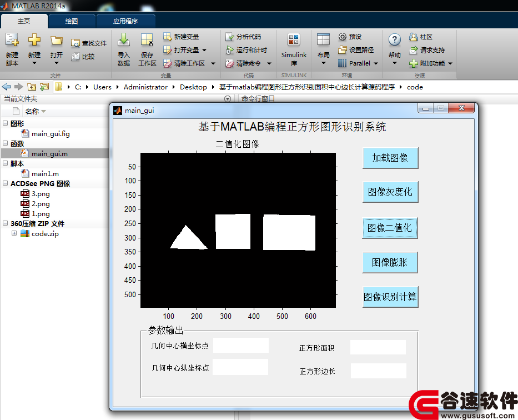518x420 pixels.
Task: Click Desktop in the address path
Action: (193, 87)
